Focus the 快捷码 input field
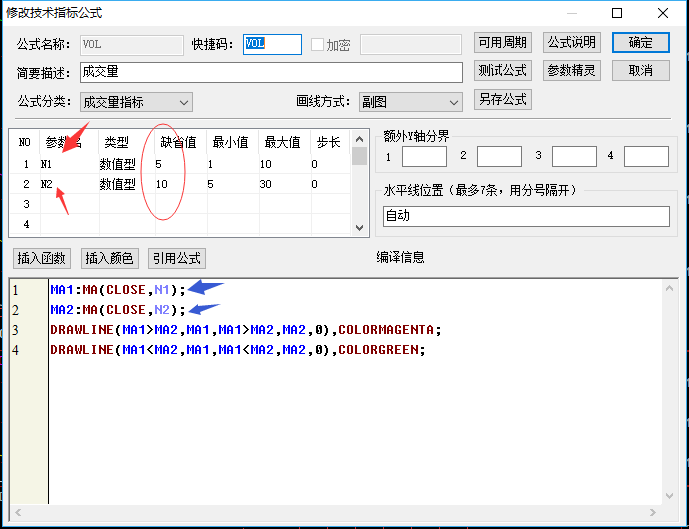 pos(272,44)
